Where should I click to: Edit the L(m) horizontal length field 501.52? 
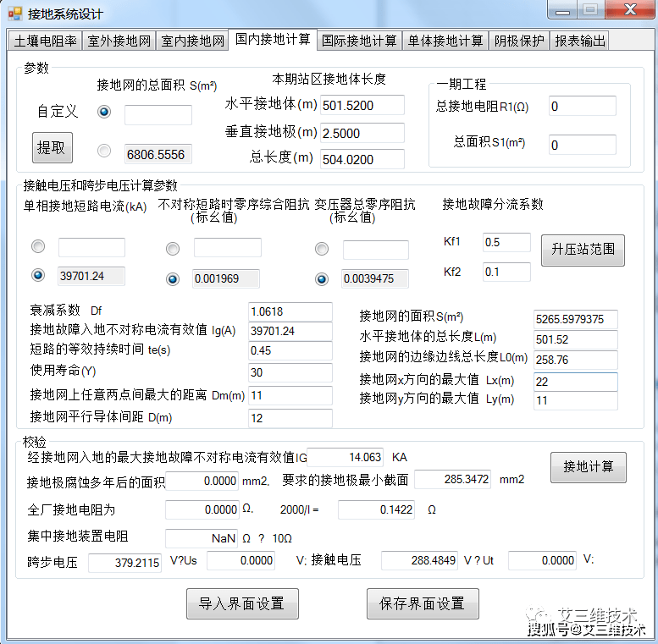(x=575, y=339)
